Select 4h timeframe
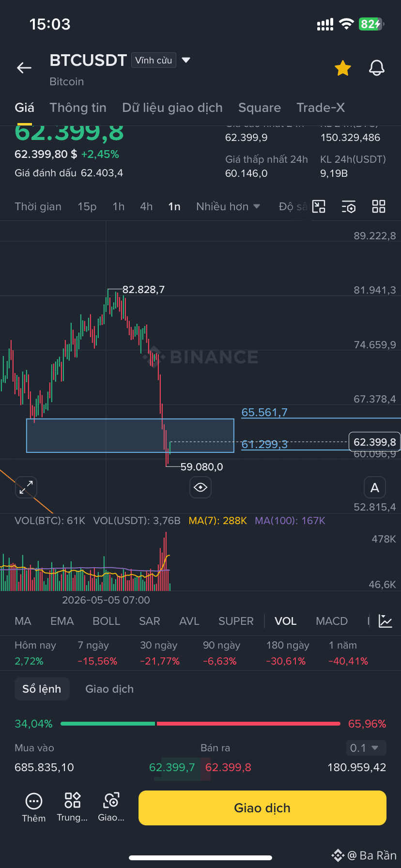The width and height of the screenshot is (401, 868). coord(146,207)
